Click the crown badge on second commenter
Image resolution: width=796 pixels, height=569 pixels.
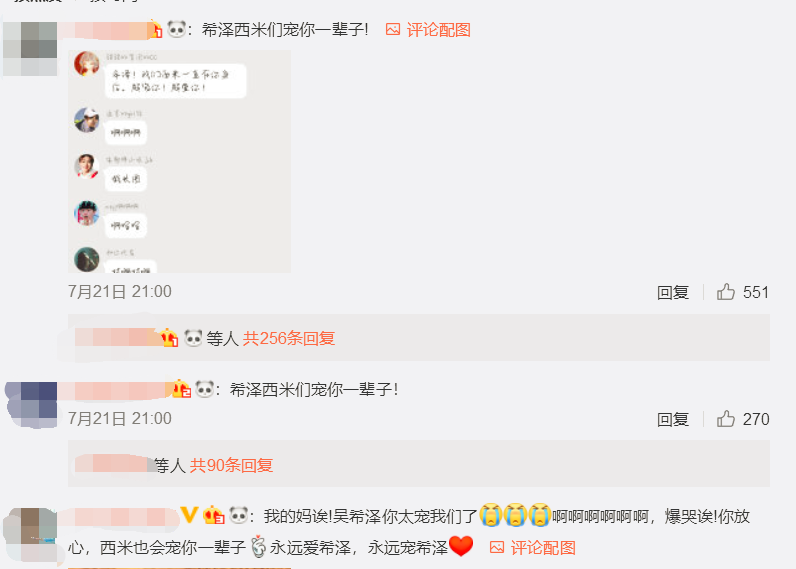(181, 389)
